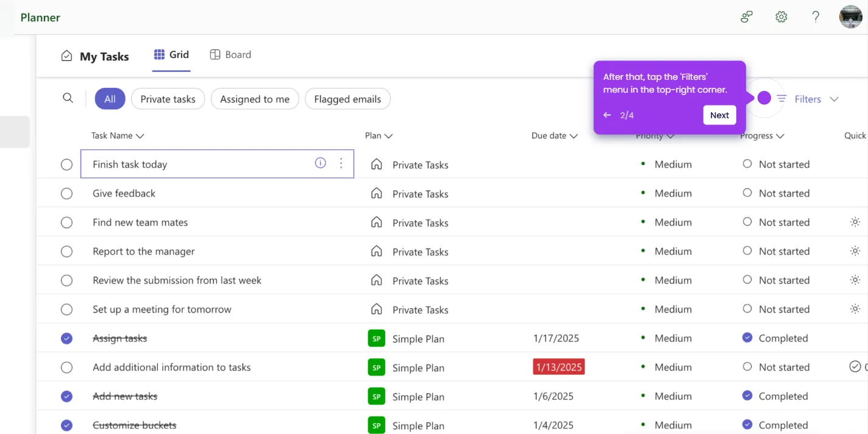Mark Add additional information to tasks complete
The image size is (868, 434).
[x=66, y=368]
